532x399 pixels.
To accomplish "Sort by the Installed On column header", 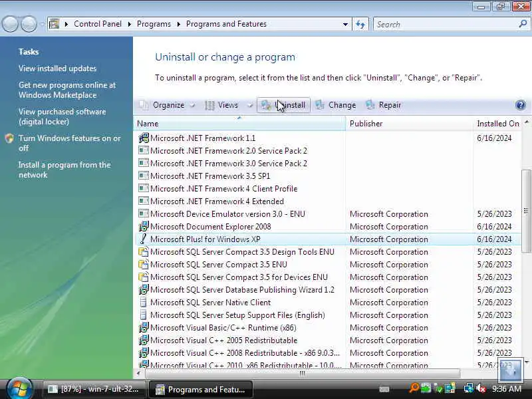I will 497,124.
